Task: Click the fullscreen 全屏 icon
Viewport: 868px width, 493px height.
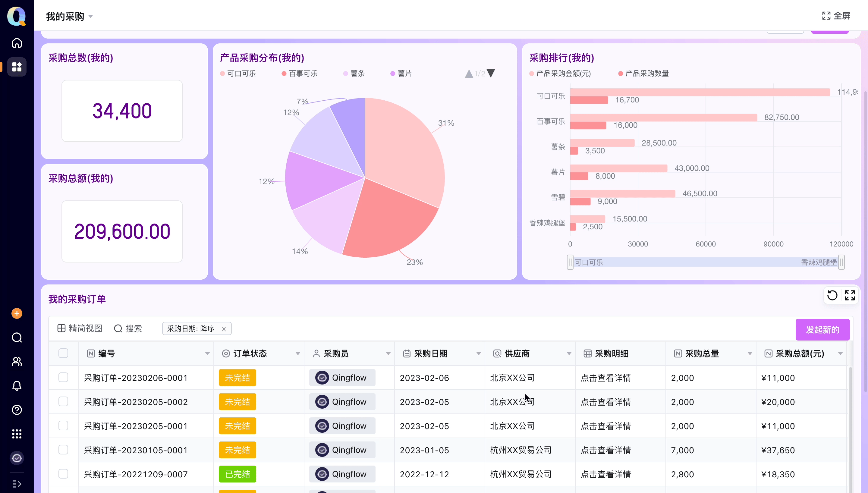Action: (826, 16)
